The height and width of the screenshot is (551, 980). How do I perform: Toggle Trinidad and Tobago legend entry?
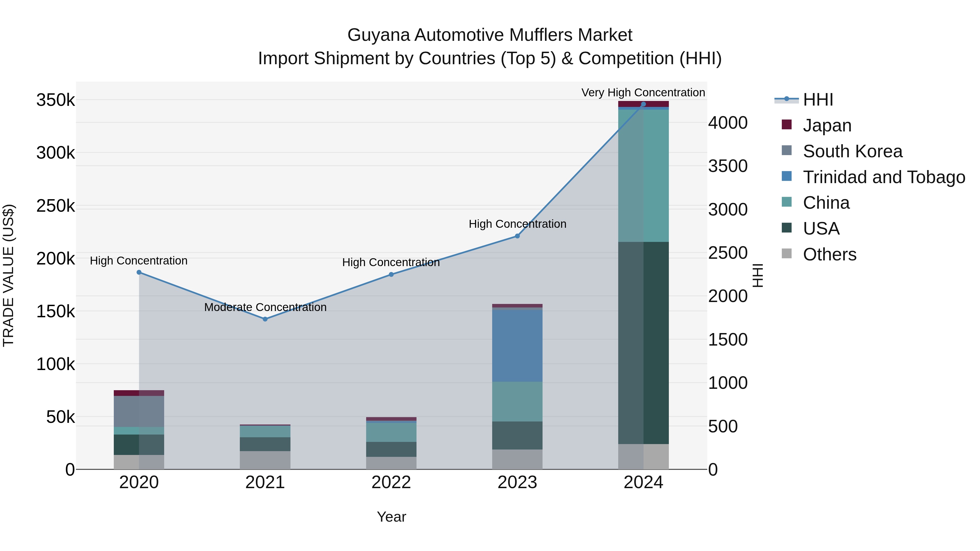pyautogui.click(x=873, y=177)
